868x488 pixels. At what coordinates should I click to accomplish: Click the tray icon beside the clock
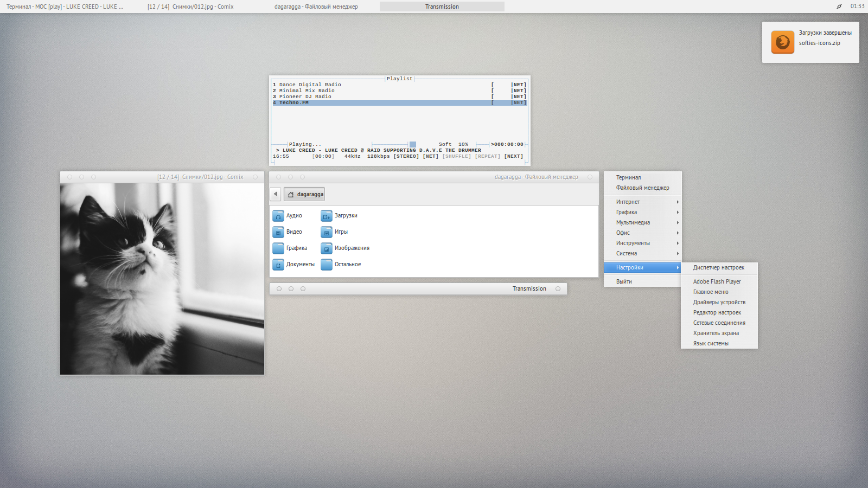(839, 7)
